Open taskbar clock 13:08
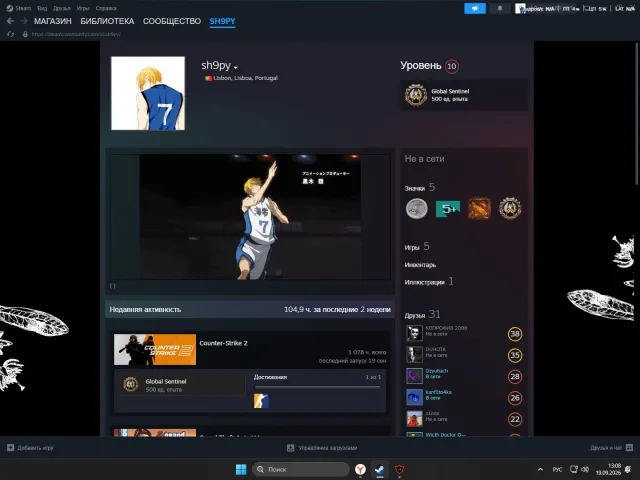 click(608, 469)
